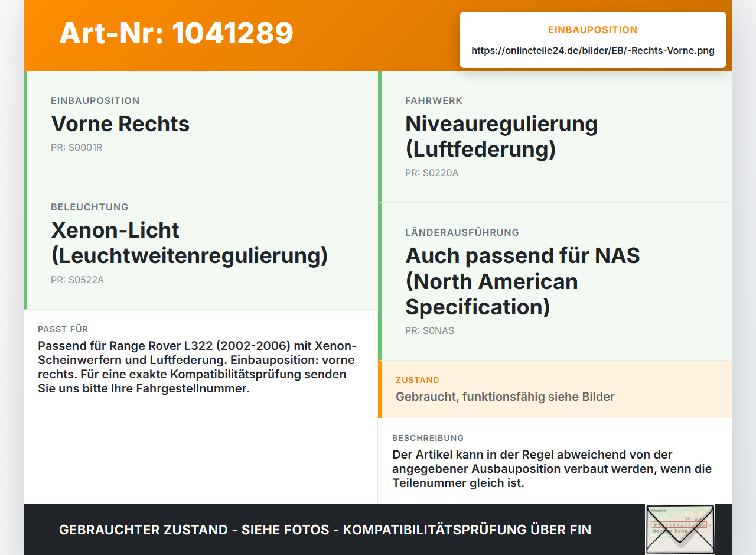Viewport: 756px width, 555px height.
Task: Select the PR: S0001R code
Action: [77, 147]
